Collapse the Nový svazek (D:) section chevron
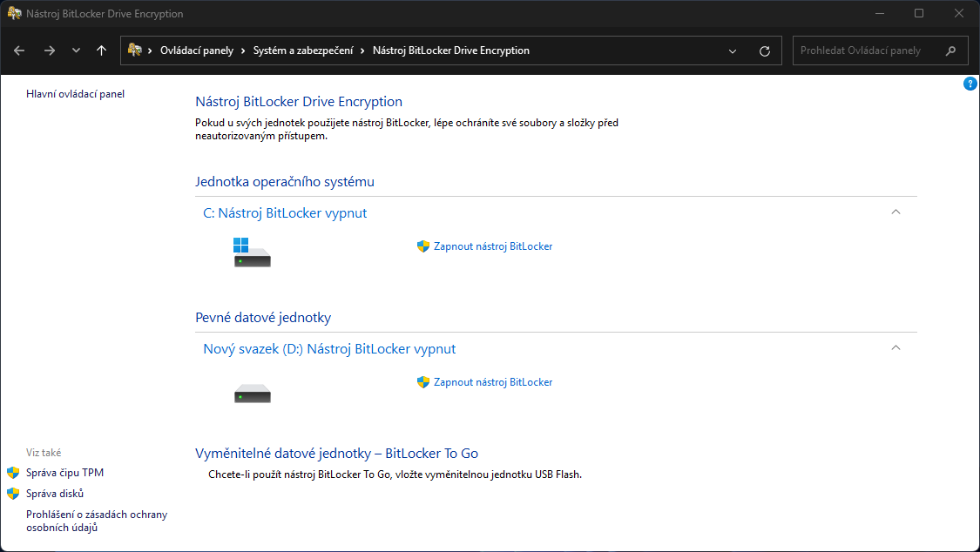 tap(896, 347)
